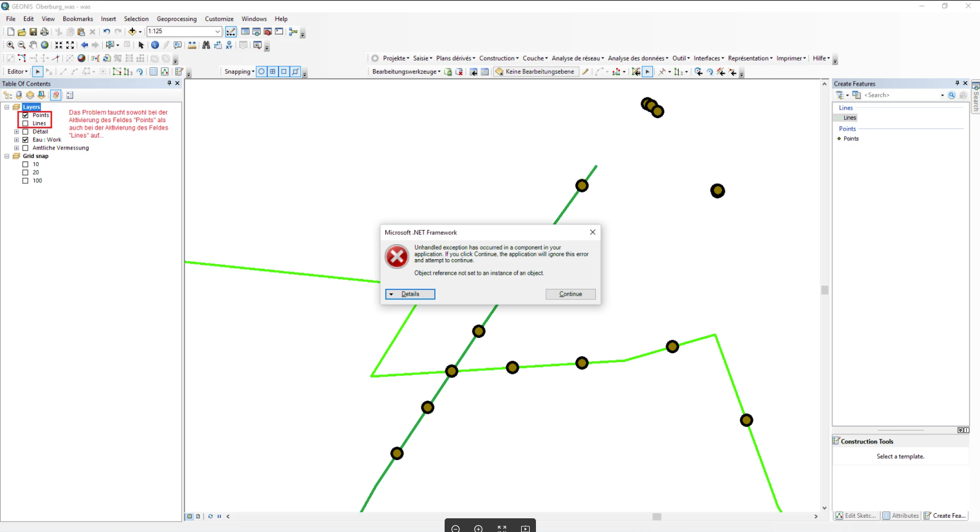Viewport: 980px width, 532px height.
Task: Select the Lines feature template
Action: click(850, 118)
